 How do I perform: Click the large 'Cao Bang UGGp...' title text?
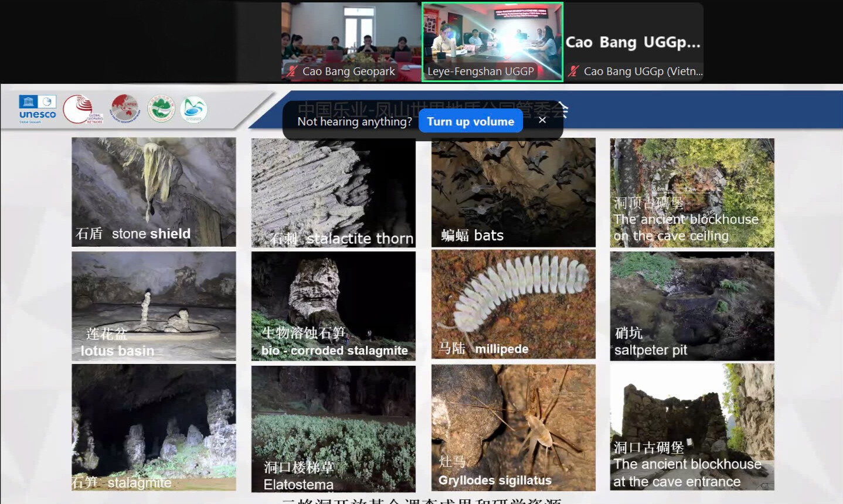[x=633, y=42]
